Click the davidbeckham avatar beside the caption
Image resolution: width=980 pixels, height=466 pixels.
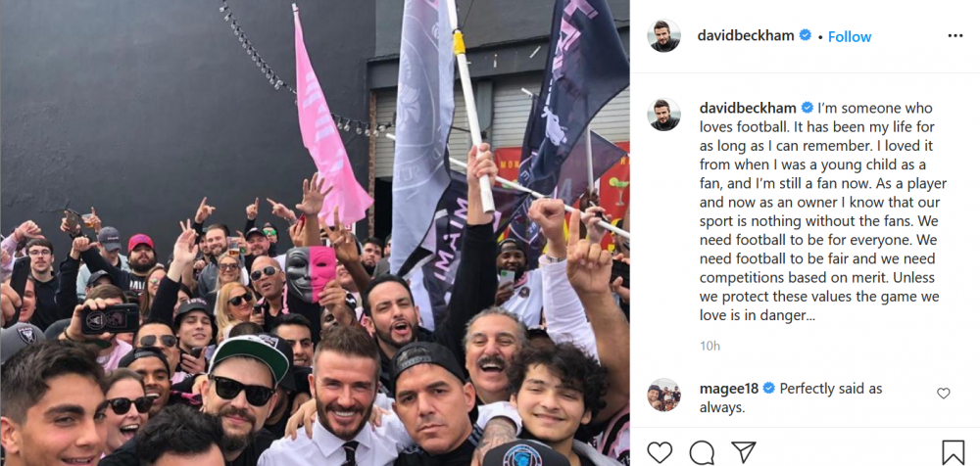(663, 115)
